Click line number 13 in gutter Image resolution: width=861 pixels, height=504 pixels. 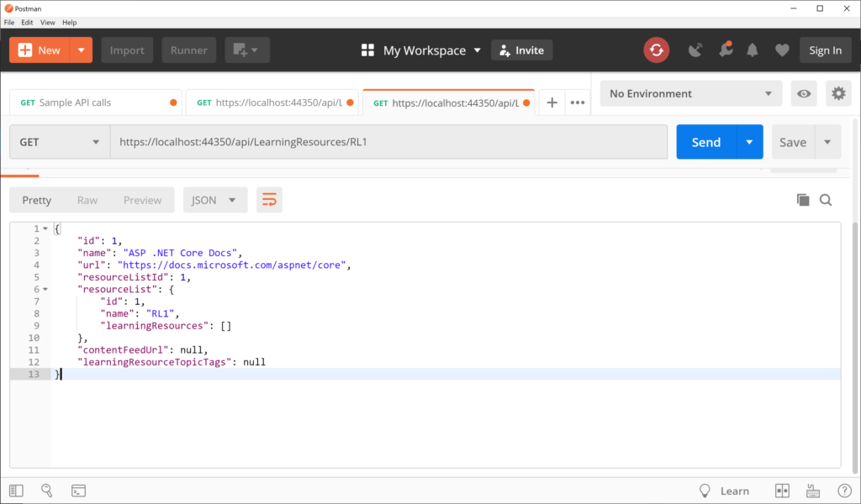pyautogui.click(x=34, y=374)
